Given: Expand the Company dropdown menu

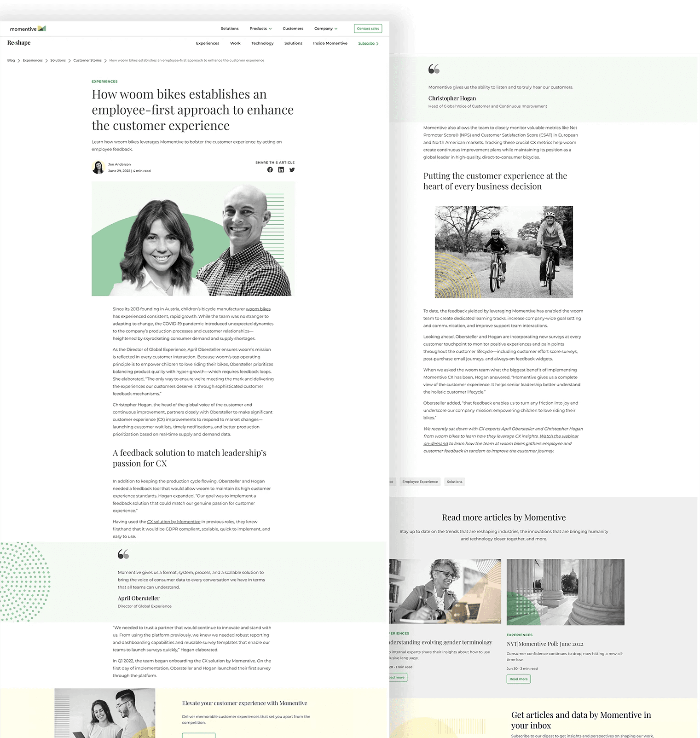Looking at the screenshot, I should [326, 29].
